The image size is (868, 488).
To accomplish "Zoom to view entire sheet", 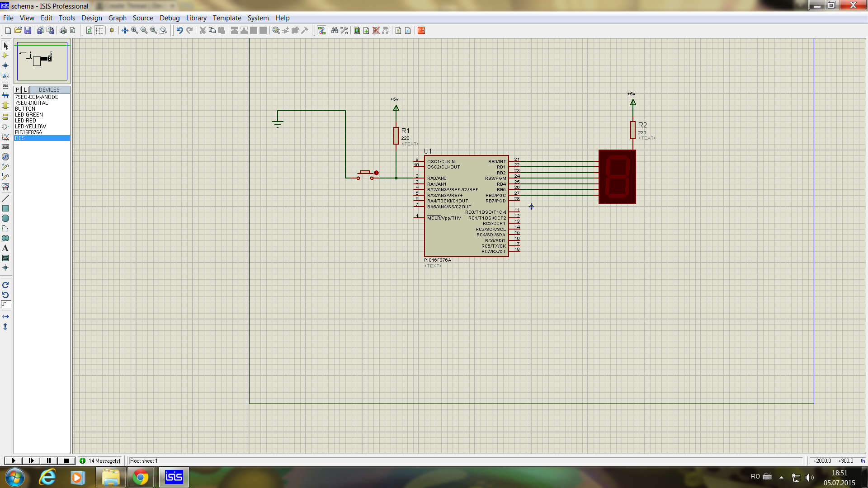I will coord(153,30).
